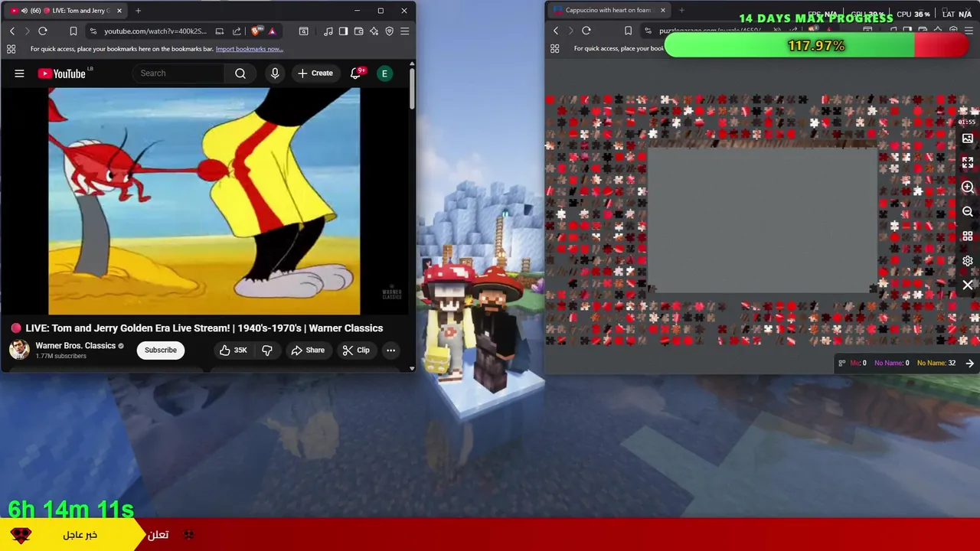Click the Warner Bros. Classics channel avatar
Image resolution: width=980 pixels, height=551 pixels.
pyautogui.click(x=19, y=350)
